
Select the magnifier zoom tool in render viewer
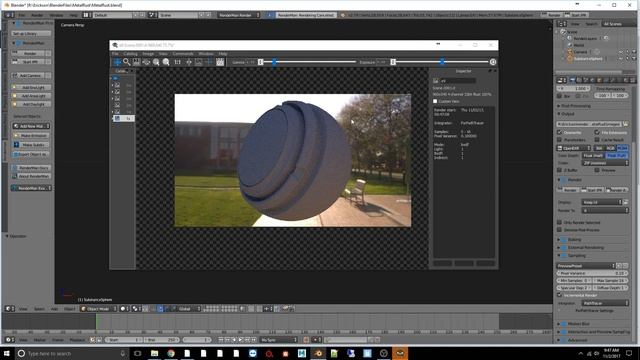[127, 62]
